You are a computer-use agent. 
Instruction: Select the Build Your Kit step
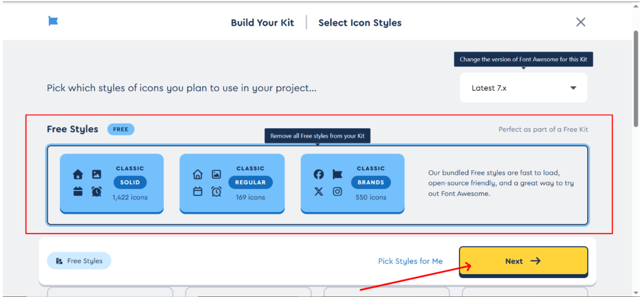click(x=262, y=23)
